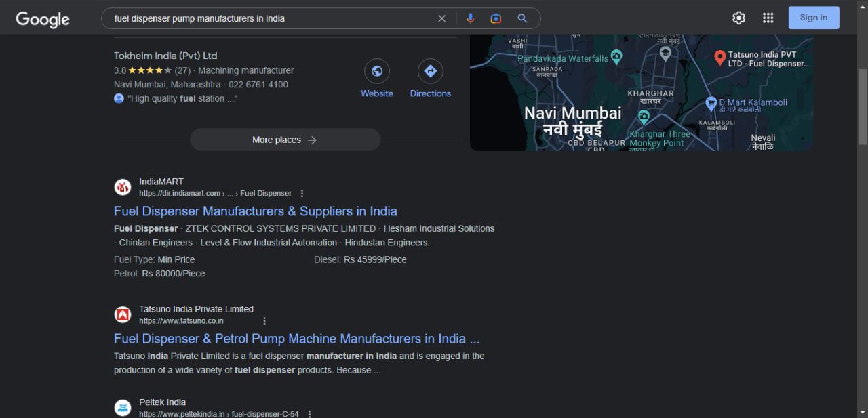Open the Google apps grid
This screenshot has width=868, height=418.
click(x=768, y=18)
